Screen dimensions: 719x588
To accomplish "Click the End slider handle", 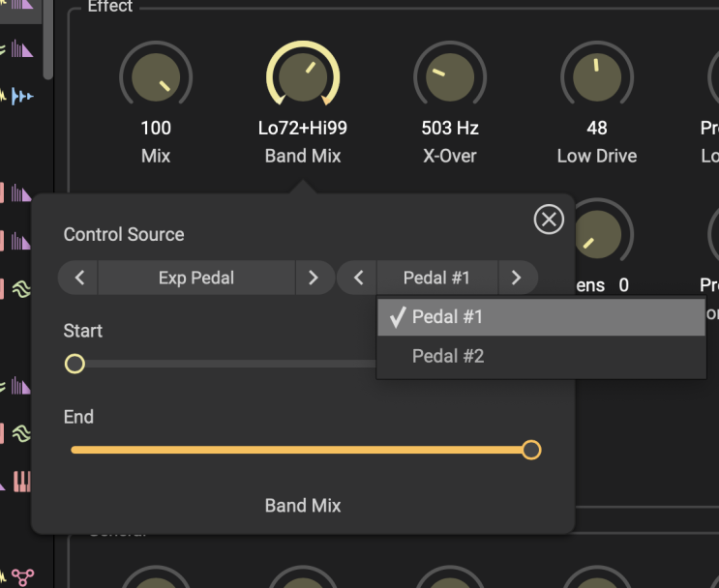I will (530, 450).
